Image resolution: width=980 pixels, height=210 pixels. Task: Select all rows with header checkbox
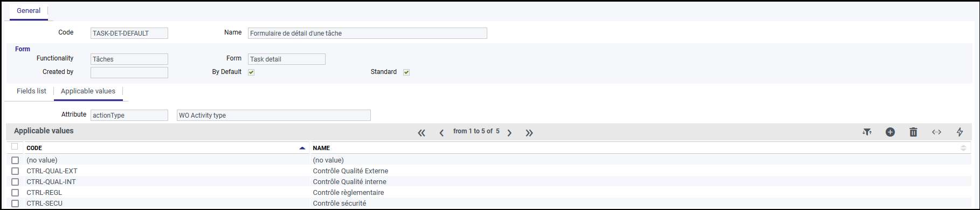coord(15,146)
